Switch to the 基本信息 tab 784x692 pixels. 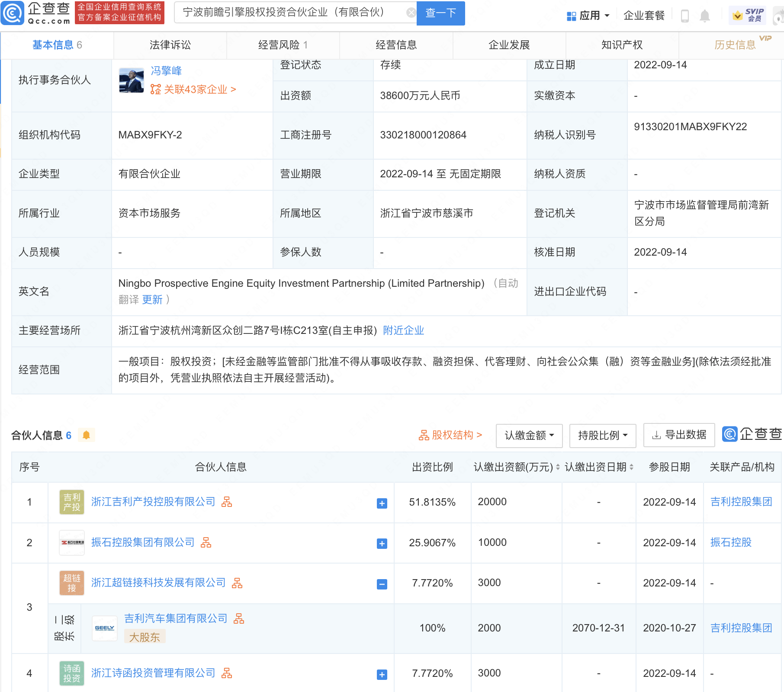[x=57, y=45]
